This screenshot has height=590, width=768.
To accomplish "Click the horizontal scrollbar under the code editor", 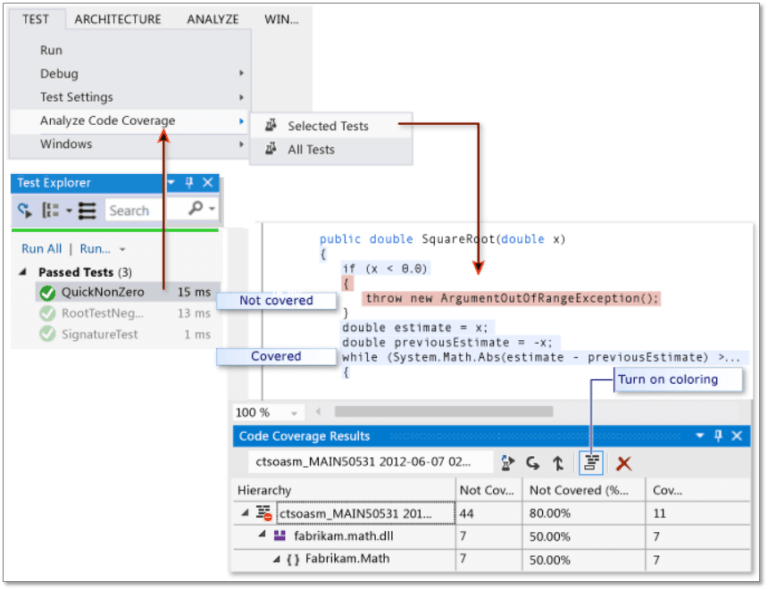I will 443,412.
